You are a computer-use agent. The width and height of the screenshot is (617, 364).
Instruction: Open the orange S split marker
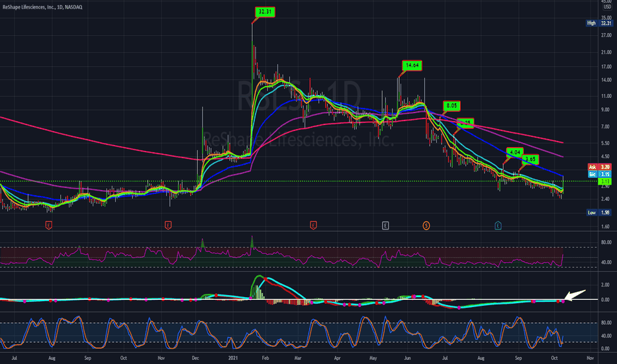(426, 226)
